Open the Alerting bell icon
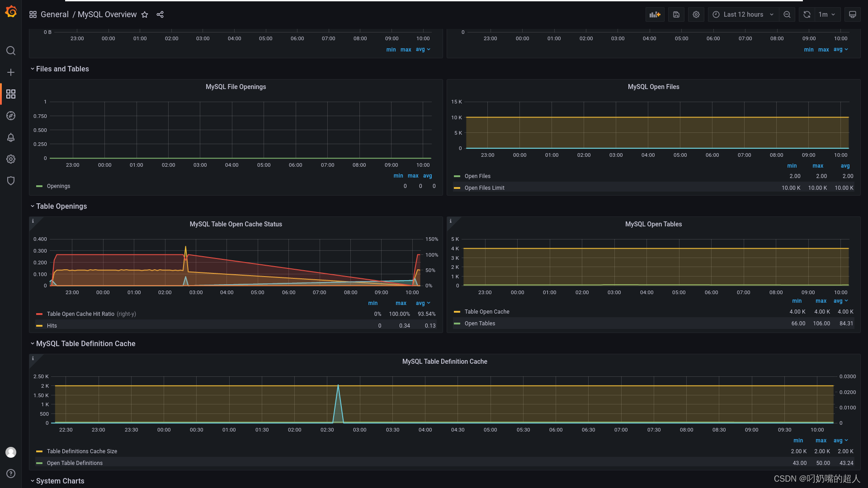Viewport: 868px width, 488px height. pyautogui.click(x=11, y=137)
